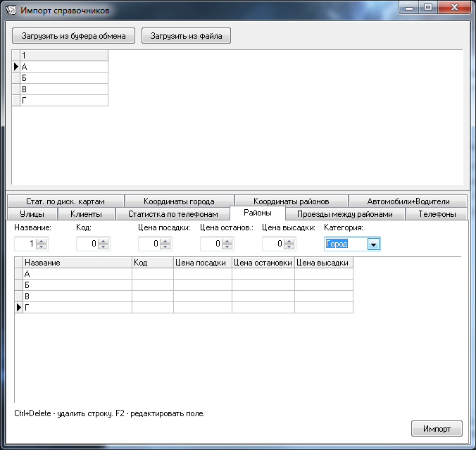The width and height of the screenshot is (476, 450).
Task: Switch to the 'Телефоны' tab
Action: pyautogui.click(x=437, y=213)
